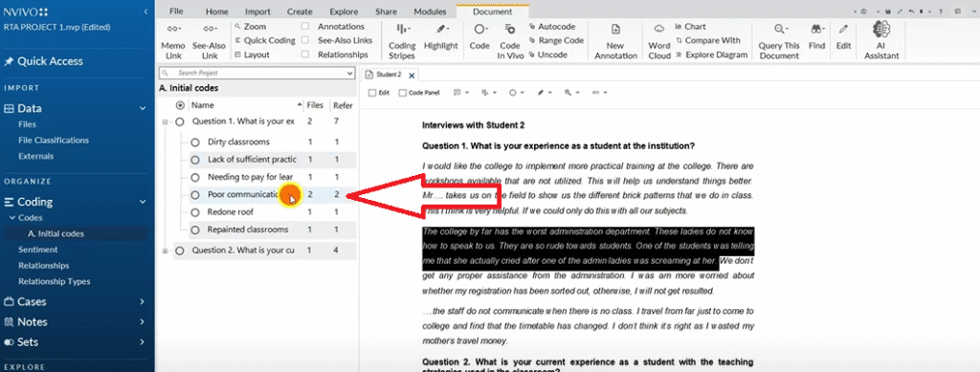Open the File menu

coord(176,11)
